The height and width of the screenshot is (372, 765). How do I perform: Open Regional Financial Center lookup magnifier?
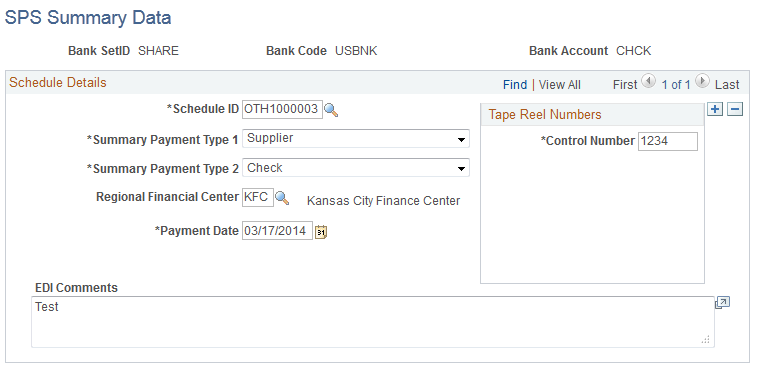(282, 198)
